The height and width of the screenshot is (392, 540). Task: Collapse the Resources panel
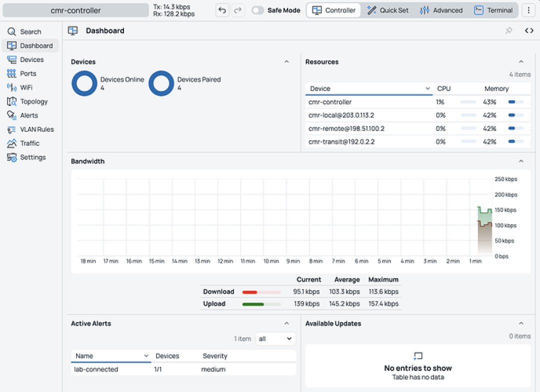coord(521,62)
